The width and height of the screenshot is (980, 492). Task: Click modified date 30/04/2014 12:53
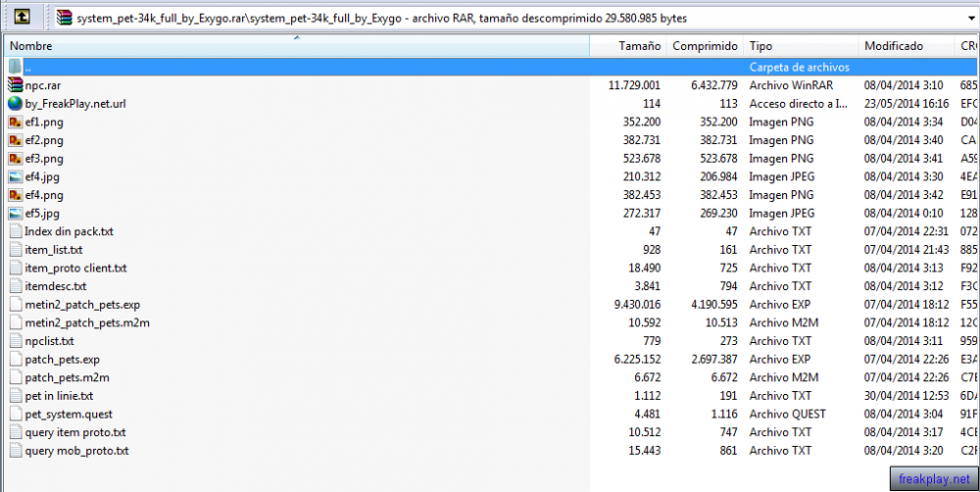[906, 396]
